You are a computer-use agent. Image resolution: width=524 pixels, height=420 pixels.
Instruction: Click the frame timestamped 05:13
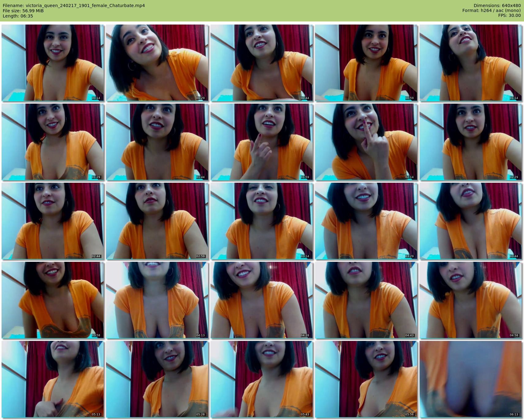52,379
